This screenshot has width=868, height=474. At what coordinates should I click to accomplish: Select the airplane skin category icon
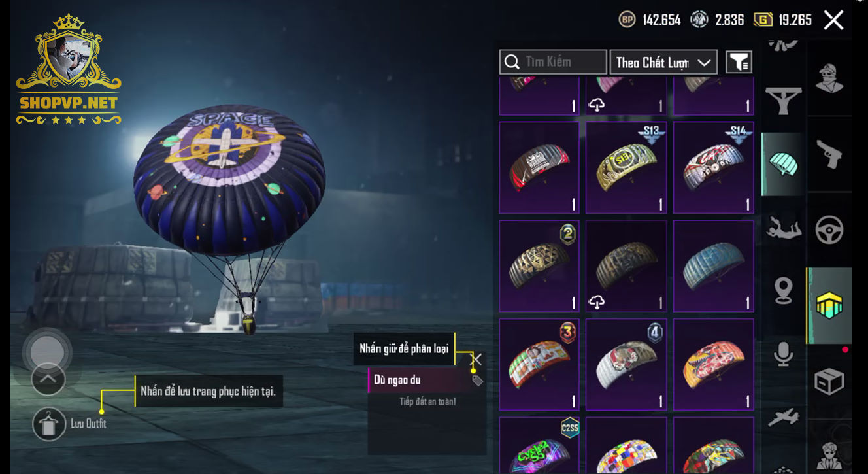coord(783,417)
